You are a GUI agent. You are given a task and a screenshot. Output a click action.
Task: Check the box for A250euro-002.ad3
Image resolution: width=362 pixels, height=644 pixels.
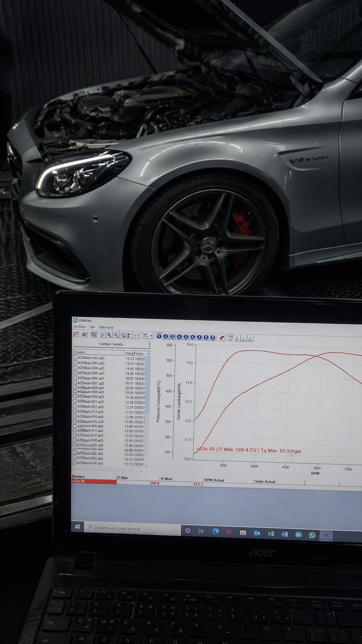tap(75, 358)
